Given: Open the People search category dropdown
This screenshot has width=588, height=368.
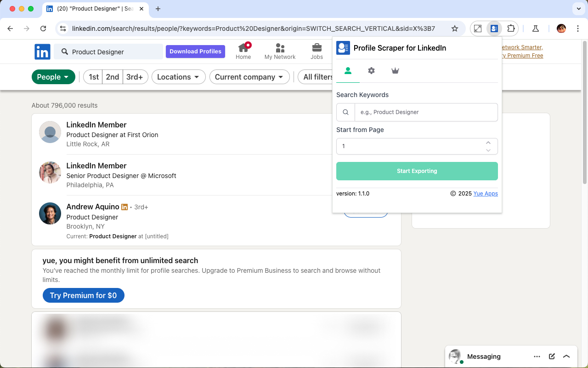Looking at the screenshot, I should coord(53,77).
